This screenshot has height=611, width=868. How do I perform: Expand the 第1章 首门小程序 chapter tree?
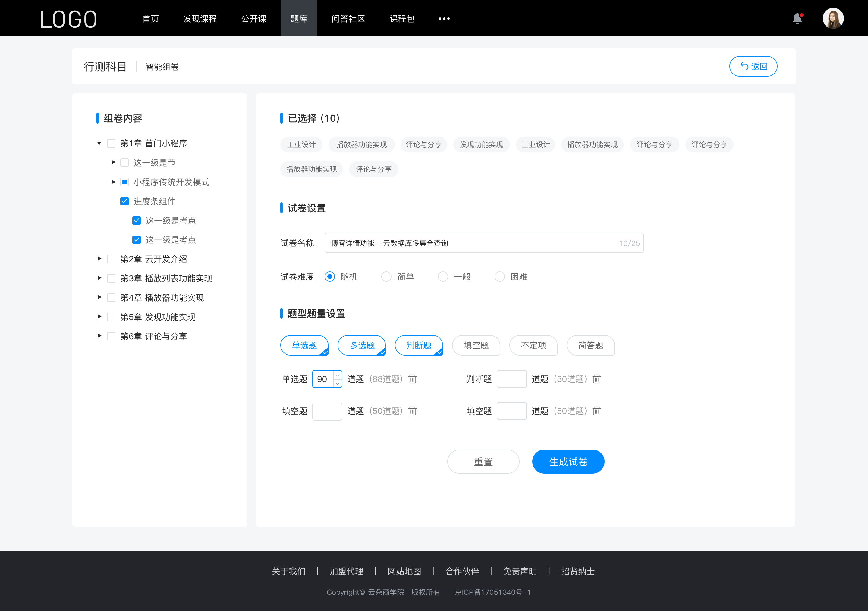99,143
